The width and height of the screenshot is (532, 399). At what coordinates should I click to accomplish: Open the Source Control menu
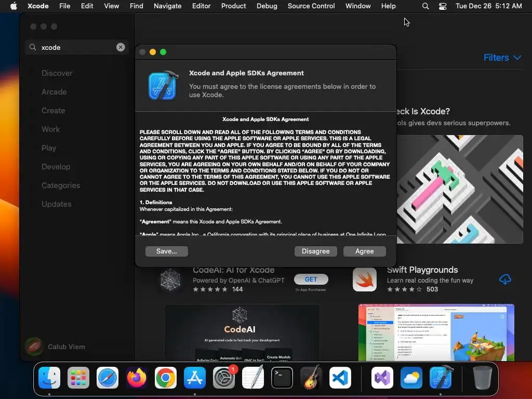point(311,6)
